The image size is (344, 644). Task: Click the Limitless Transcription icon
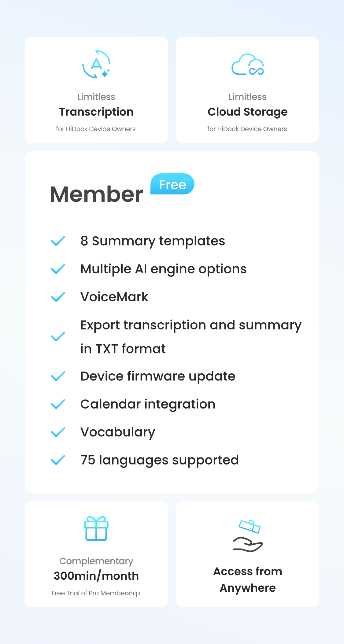tap(96, 65)
